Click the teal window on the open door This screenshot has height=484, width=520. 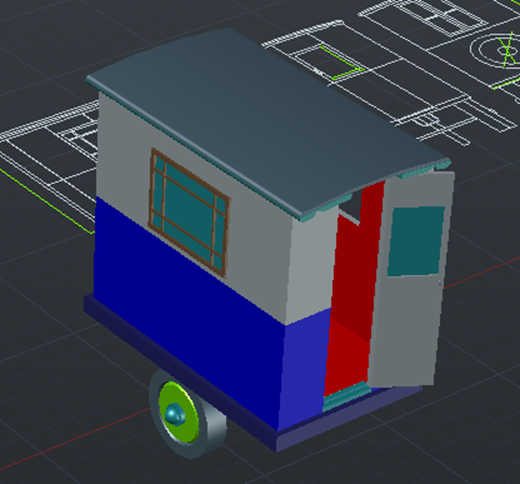pos(416,241)
